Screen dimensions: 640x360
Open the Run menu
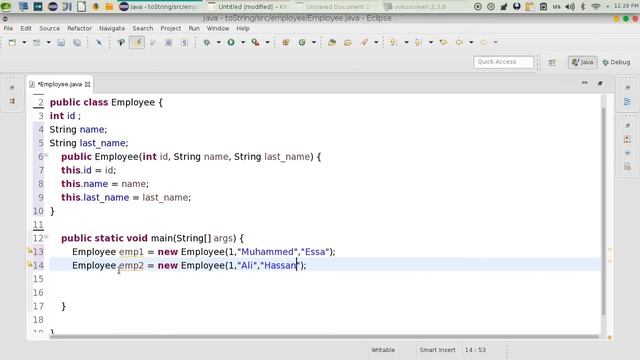tap(194, 29)
